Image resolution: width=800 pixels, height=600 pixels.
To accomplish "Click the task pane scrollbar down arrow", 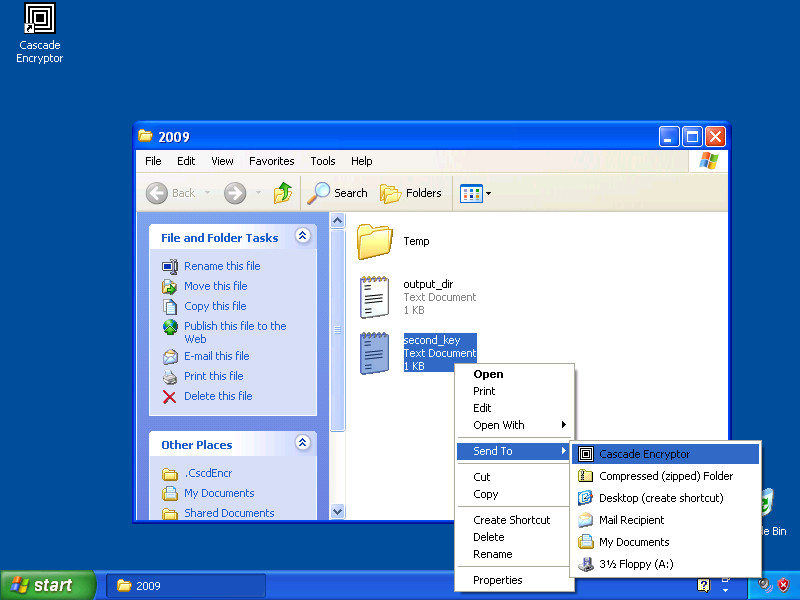I will click(x=337, y=511).
